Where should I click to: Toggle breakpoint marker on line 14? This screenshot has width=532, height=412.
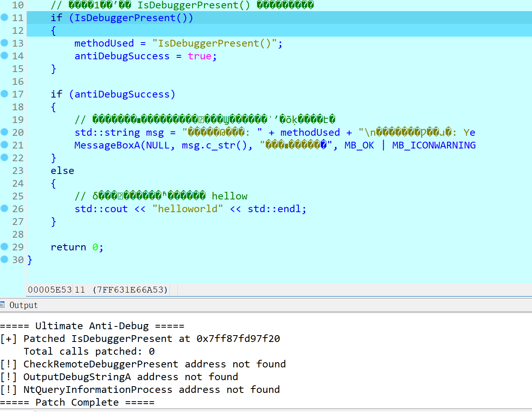(4, 56)
